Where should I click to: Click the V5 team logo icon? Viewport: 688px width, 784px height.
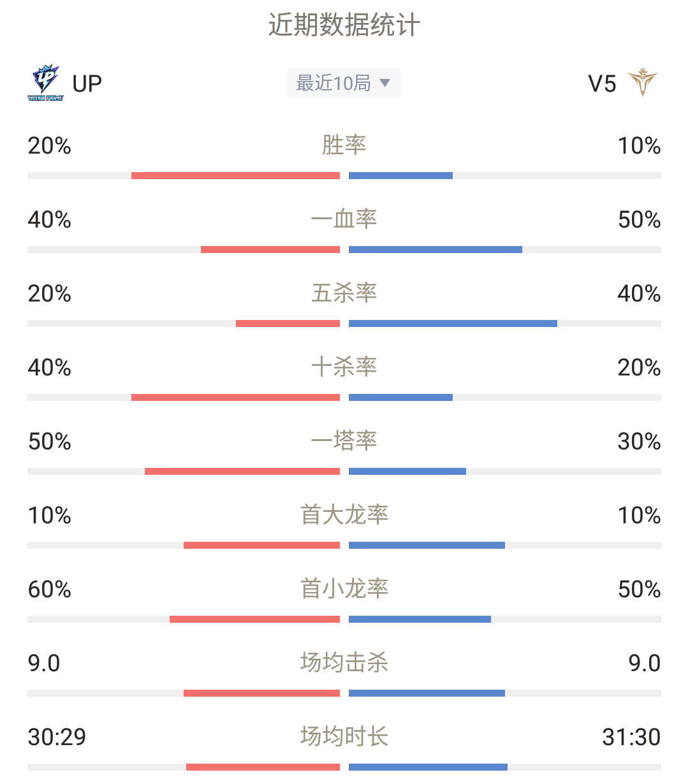pyautogui.click(x=642, y=83)
